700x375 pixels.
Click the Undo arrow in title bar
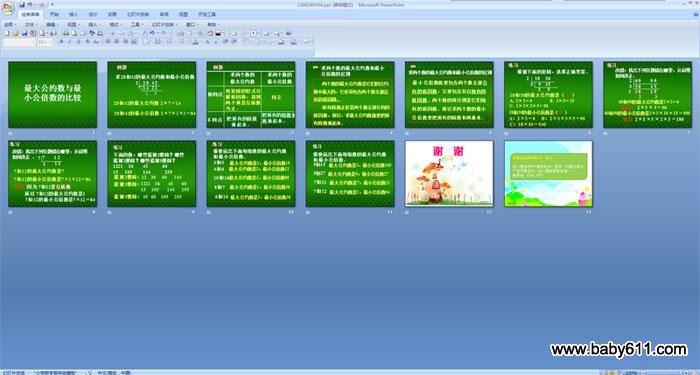[x=30, y=4]
